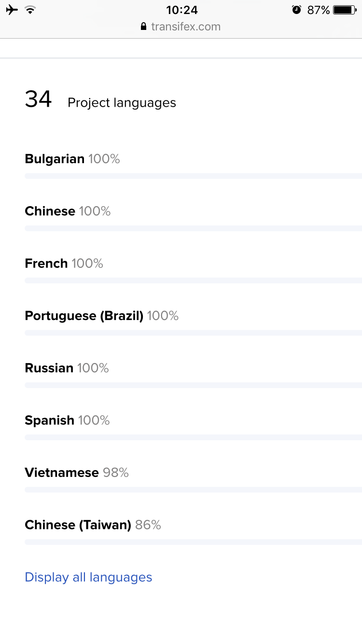This screenshot has width=362, height=644.
Task: Click the 34 Project languages heading
Action: tap(100, 100)
